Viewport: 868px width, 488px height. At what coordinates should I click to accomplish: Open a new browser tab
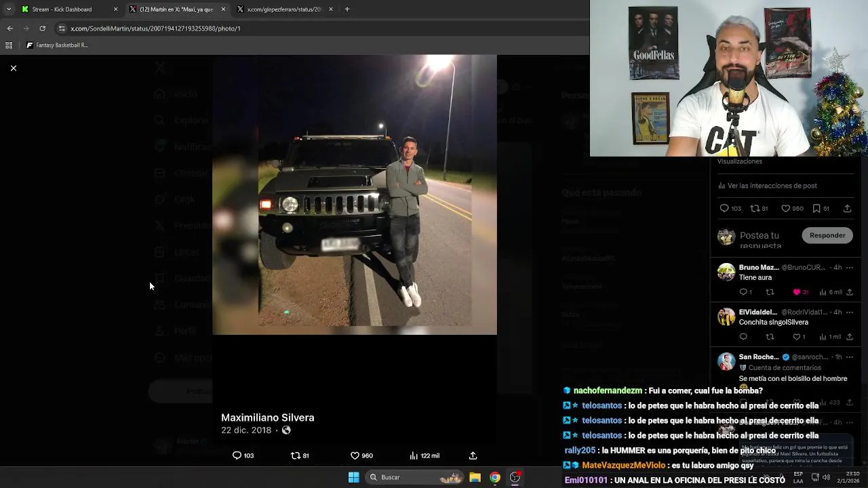(x=347, y=9)
